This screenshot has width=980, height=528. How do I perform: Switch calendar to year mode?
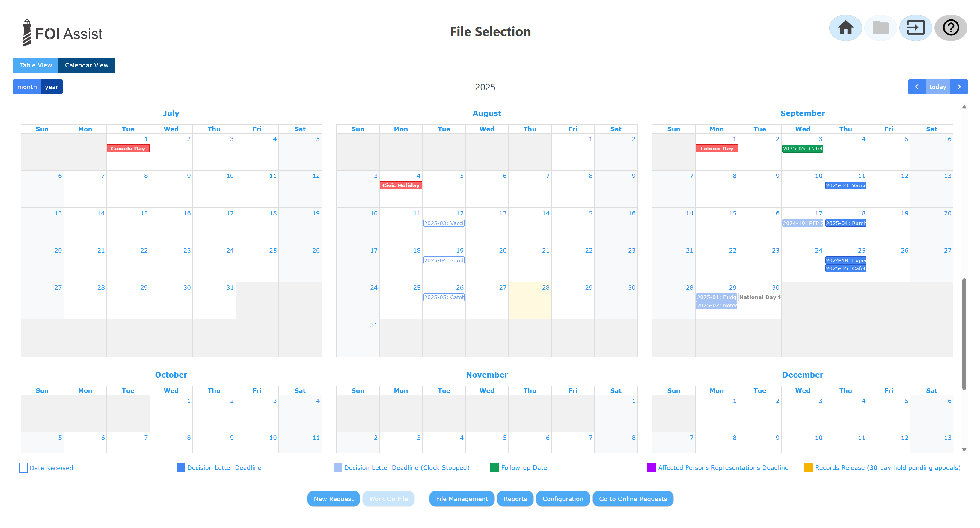coord(51,87)
